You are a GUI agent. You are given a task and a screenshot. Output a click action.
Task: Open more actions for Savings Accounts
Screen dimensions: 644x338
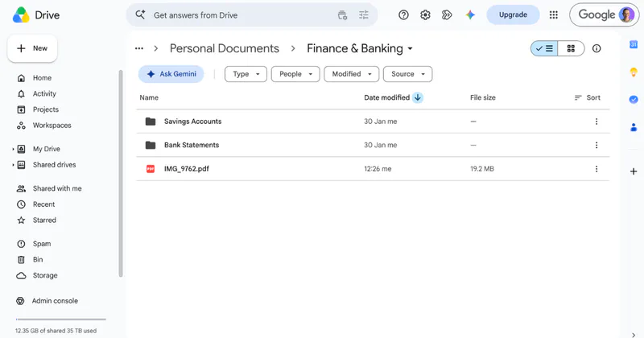(597, 122)
